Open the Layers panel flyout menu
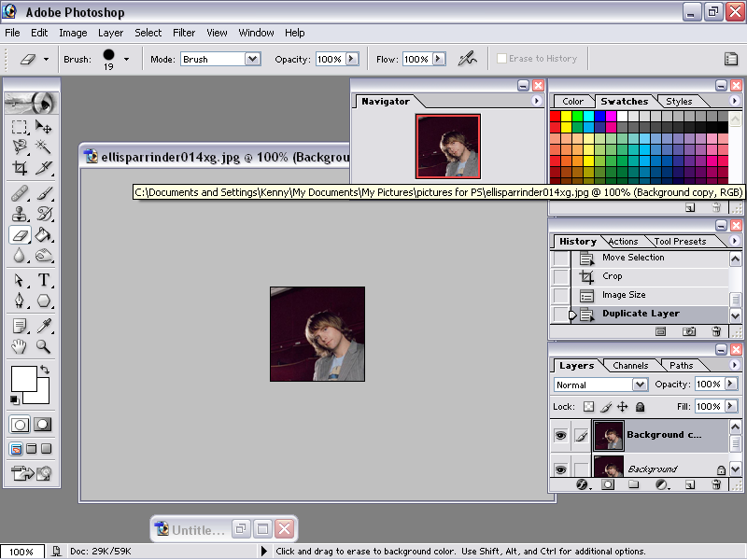This screenshot has height=560, width=747. pyautogui.click(x=734, y=365)
